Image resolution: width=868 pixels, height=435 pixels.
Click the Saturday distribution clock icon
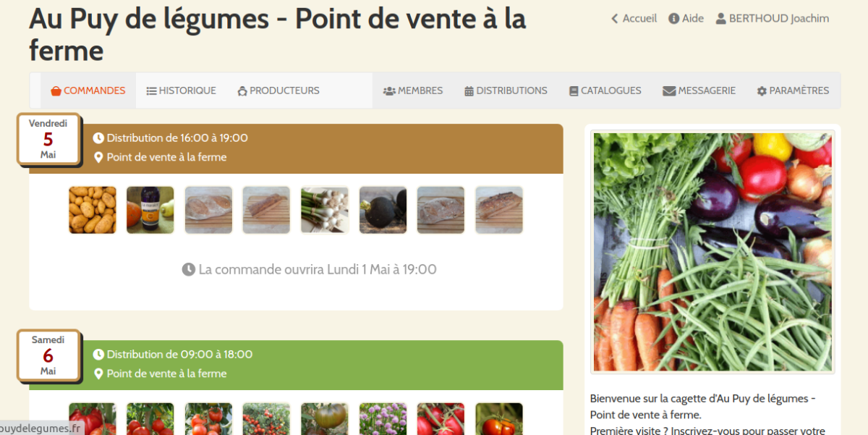(x=98, y=355)
